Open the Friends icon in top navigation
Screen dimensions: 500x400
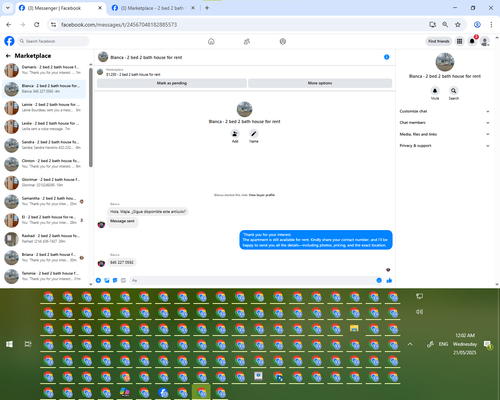coord(247,41)
